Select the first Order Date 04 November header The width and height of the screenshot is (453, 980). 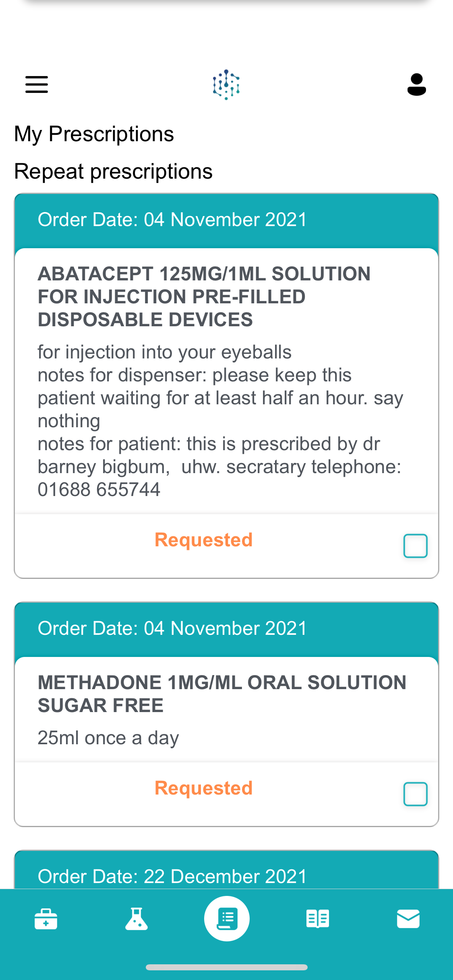(x=227, y=220)
